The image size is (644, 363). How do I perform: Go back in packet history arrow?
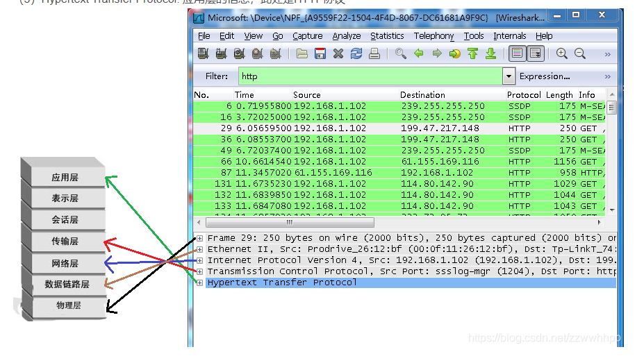418,53
